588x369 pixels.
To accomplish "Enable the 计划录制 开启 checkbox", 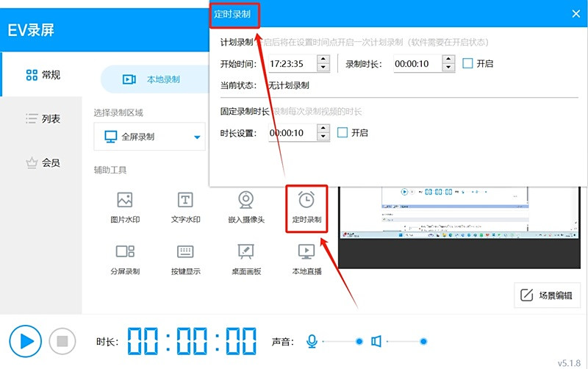I will pyautogui.click(x=467, y=63).
